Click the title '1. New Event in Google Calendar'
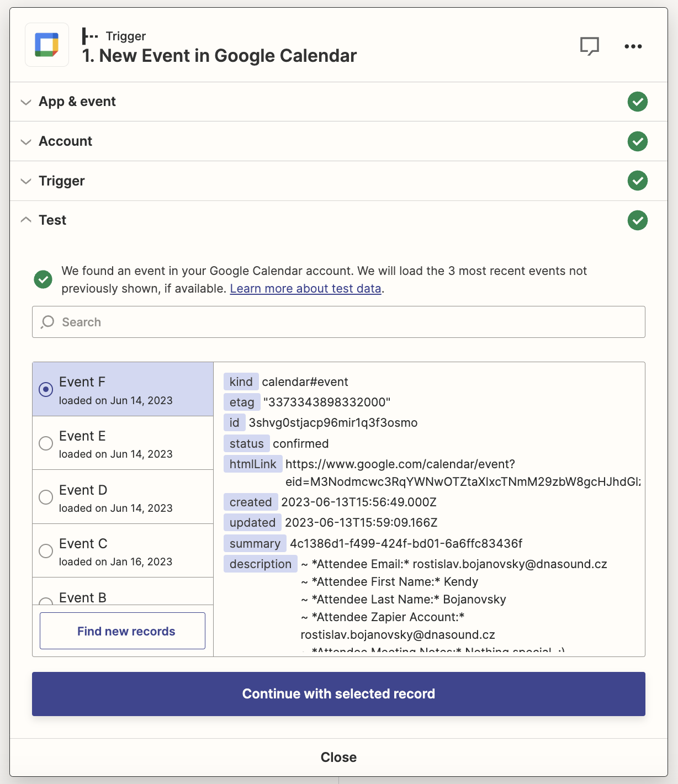 point(219,56)
